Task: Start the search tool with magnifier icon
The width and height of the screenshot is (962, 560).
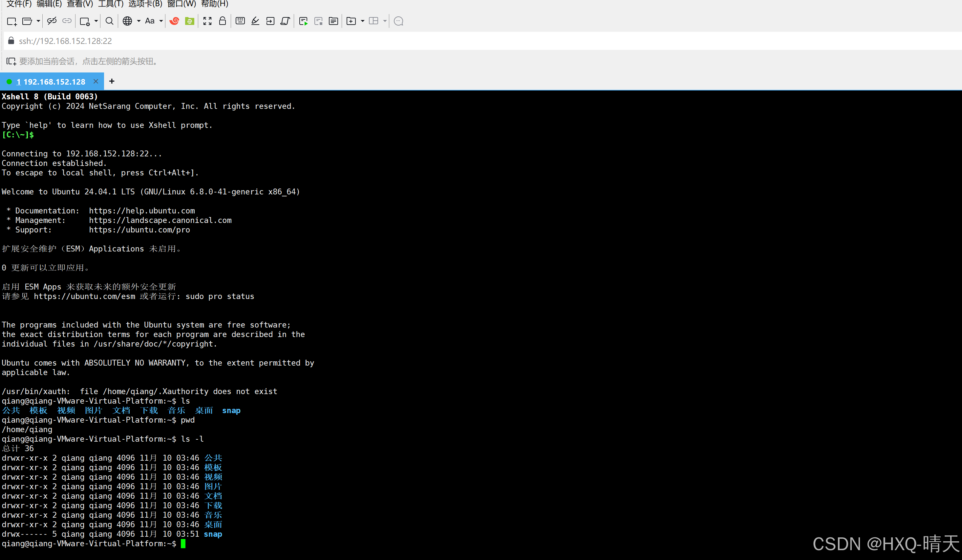Action: [x=109, y=21]
